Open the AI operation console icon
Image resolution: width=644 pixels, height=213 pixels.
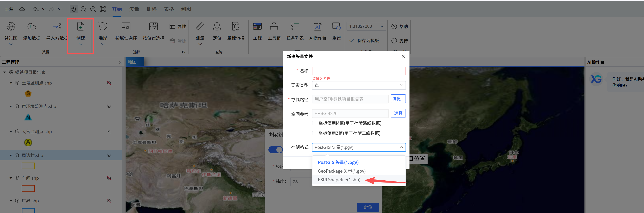pos(317,26)
